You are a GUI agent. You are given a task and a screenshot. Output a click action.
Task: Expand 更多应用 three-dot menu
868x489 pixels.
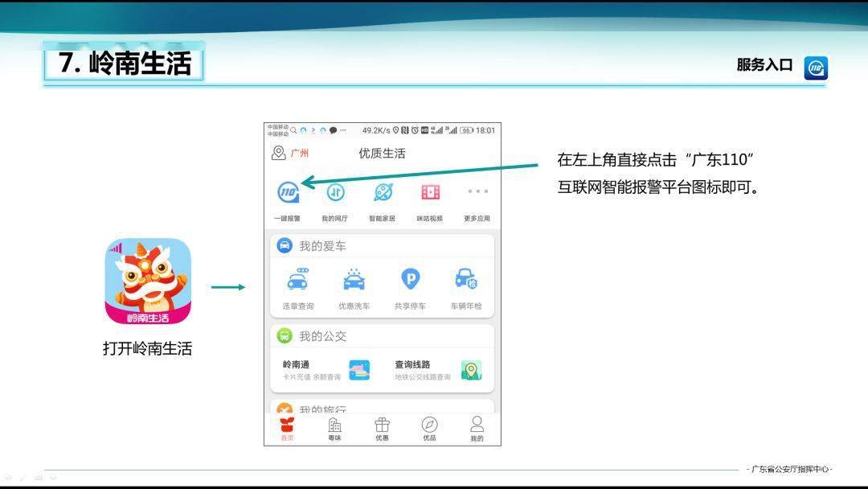click(x=477, y=191)
